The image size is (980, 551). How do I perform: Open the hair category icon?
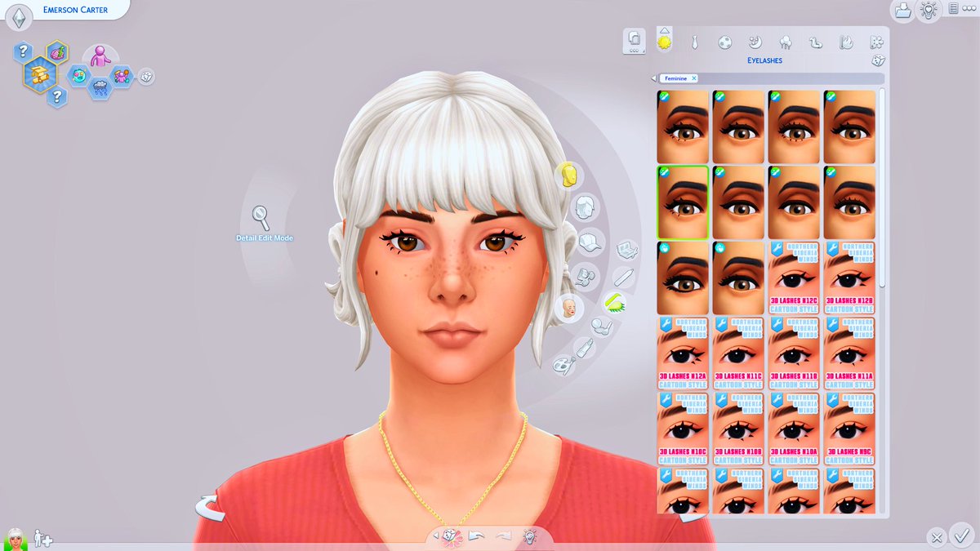585,207
